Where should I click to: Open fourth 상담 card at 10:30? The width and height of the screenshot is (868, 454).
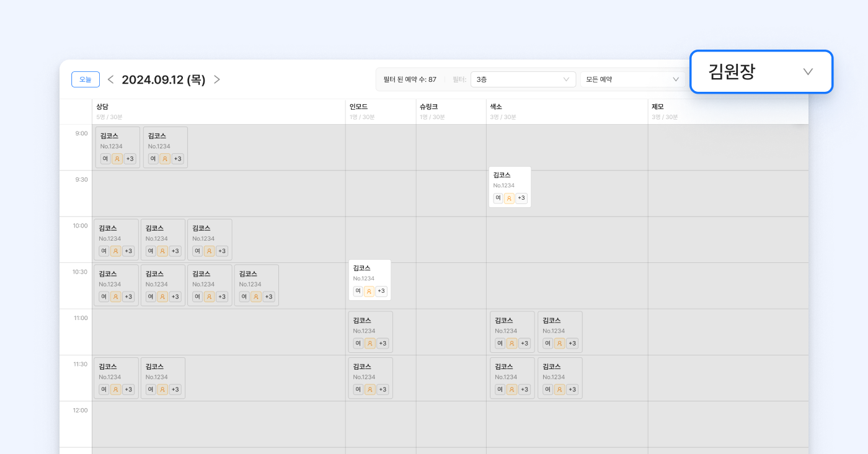[257, 285]
